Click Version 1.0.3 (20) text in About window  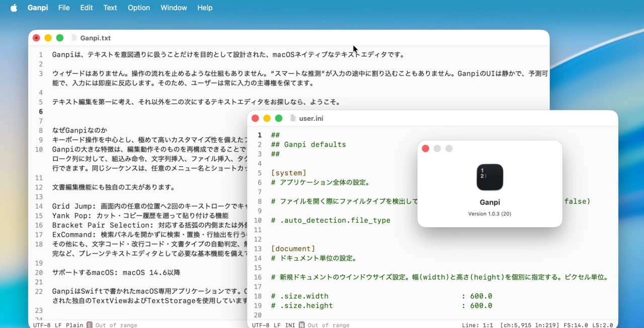[x=490, y=214]
